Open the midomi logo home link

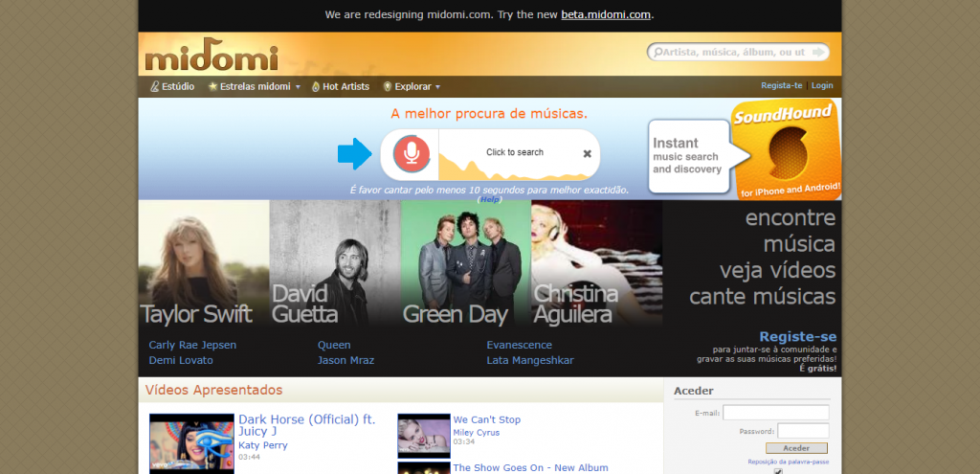(x=212, y=55)
